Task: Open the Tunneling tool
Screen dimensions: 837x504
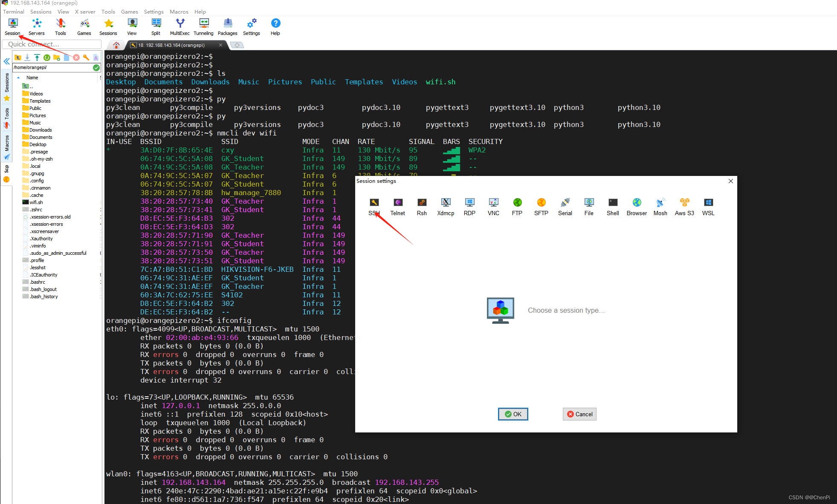Action: 203,26
